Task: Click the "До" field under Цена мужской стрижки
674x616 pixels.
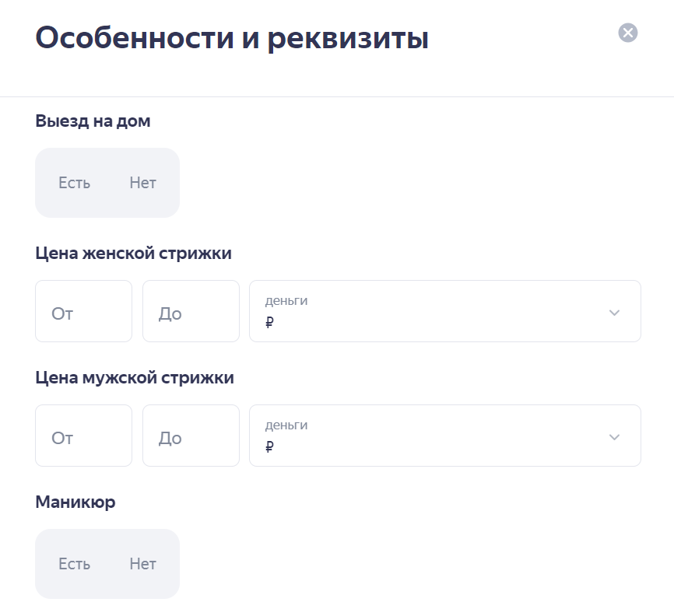Action: pos(191,436)
